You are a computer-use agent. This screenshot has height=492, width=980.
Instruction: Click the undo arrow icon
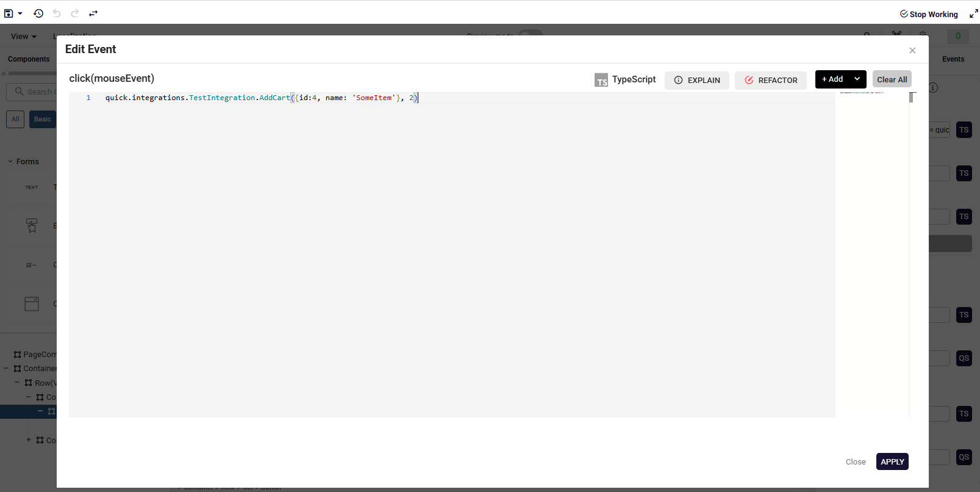(x=57, y=13)
